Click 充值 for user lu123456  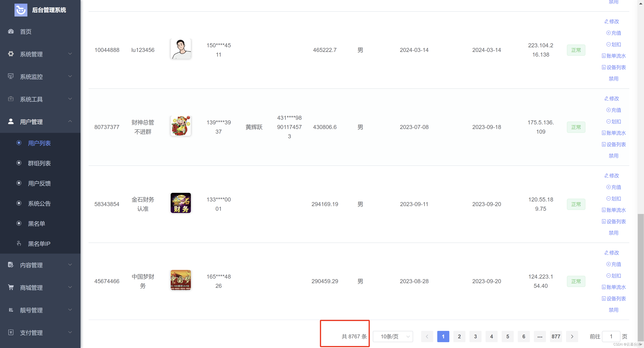[613, 33]
